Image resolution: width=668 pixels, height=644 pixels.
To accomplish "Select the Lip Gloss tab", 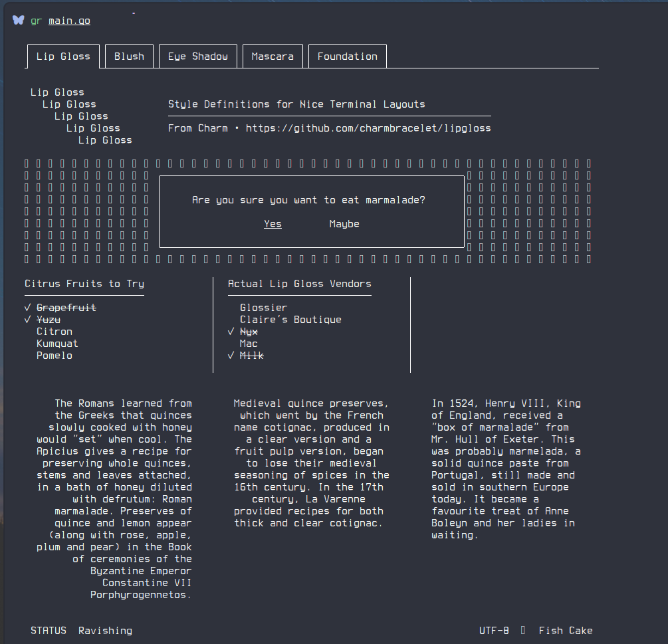I will [63, 56].
